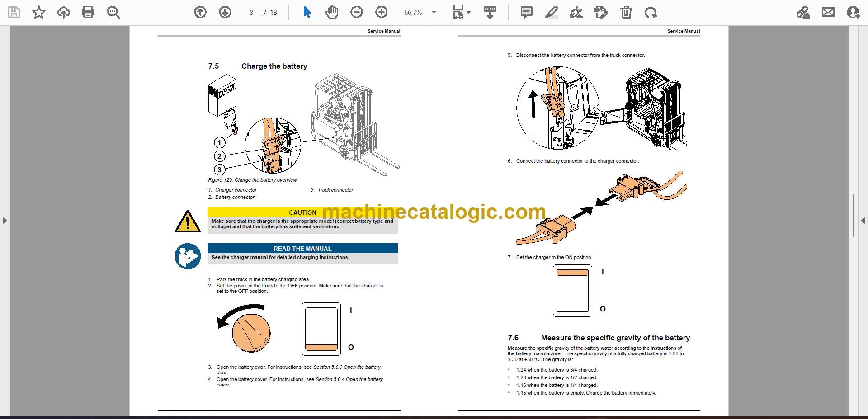Edit the current page number field
This screenshot has height=419, width=868.
point(251,13)
